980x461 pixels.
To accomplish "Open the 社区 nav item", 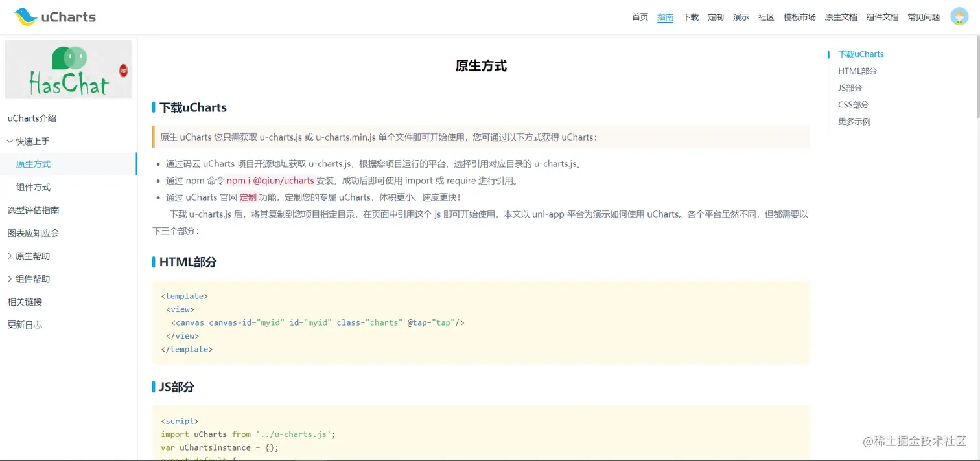I will [x=766, y=17].
